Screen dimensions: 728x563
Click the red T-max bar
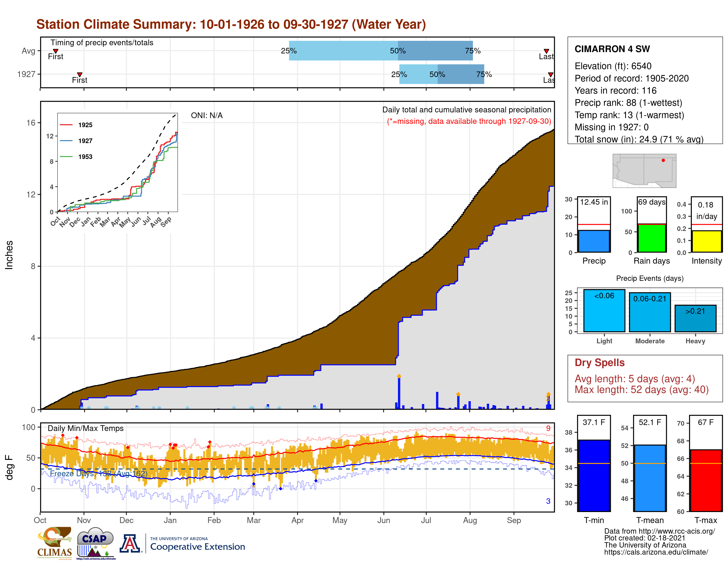[x=706, y=480]
